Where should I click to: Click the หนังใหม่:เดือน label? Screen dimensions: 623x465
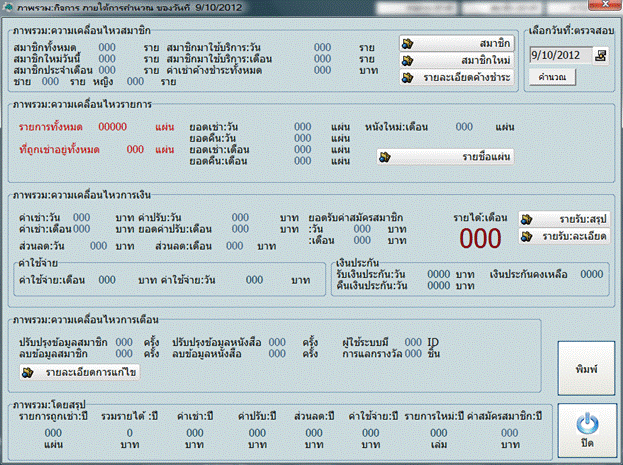396,127
